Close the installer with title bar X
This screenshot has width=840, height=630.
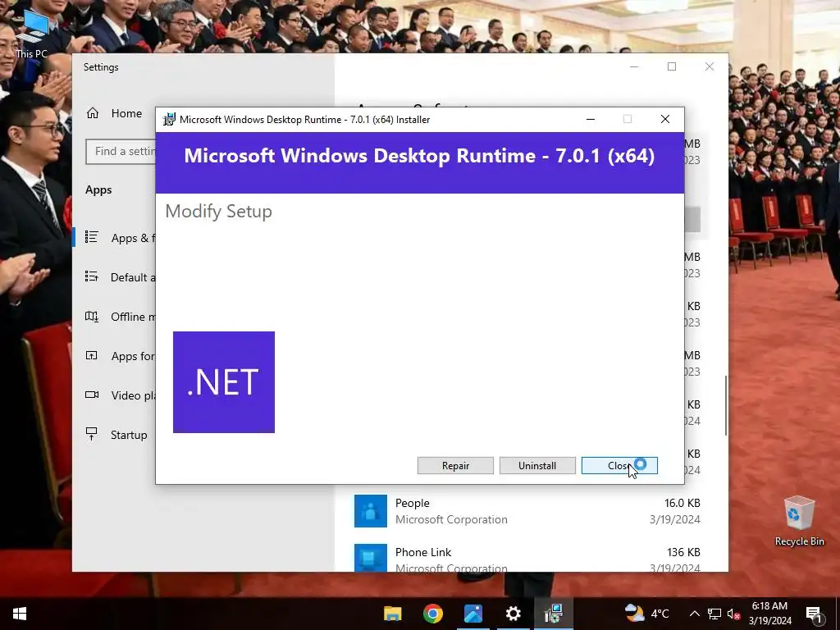[664, 119]
